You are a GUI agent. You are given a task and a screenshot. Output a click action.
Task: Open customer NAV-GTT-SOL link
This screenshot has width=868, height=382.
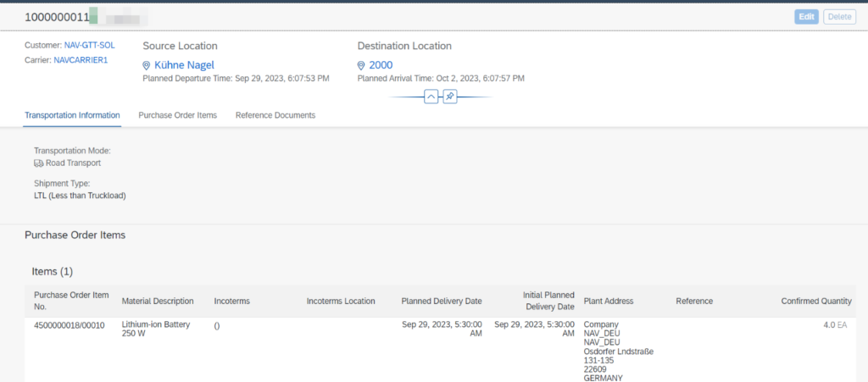pyautogui.click(x=89, y=45)
